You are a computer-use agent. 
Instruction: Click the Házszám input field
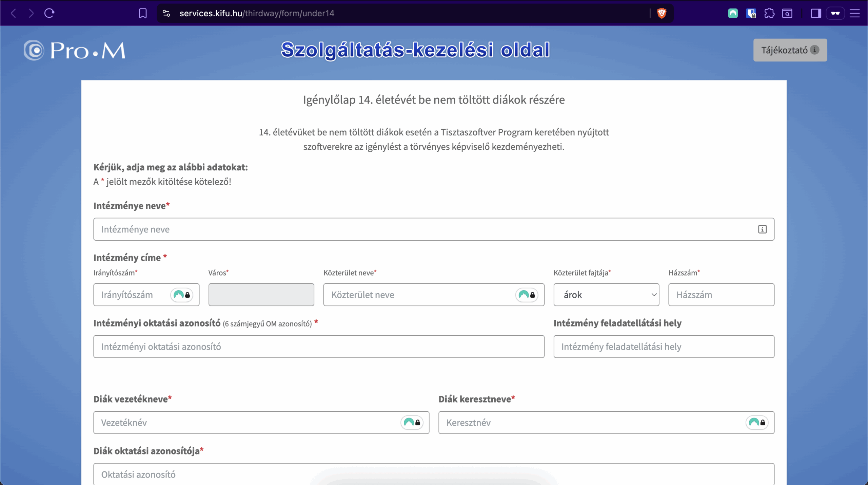click(721, 295)
